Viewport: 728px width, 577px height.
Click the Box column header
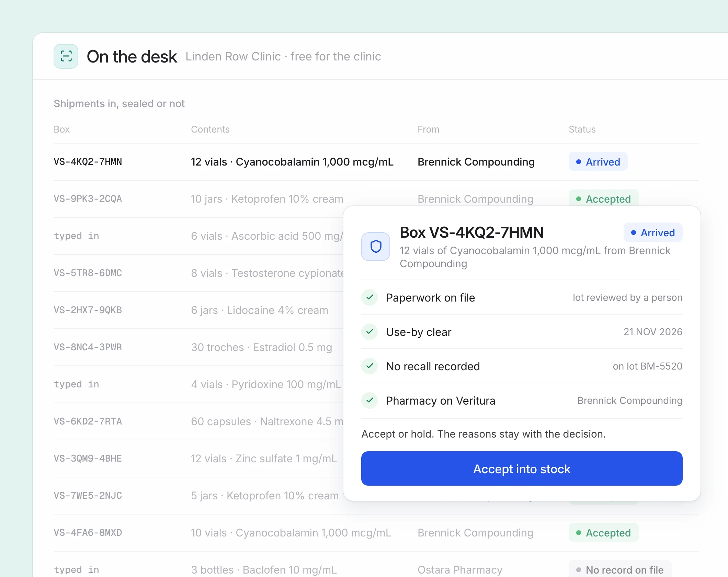[62, 129]
